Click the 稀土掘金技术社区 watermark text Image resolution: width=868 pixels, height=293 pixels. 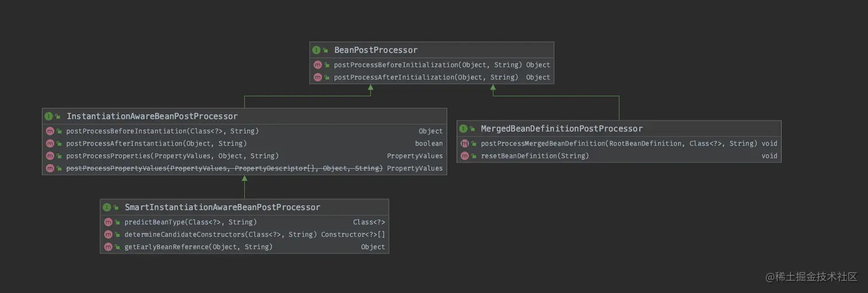[815, 277]
